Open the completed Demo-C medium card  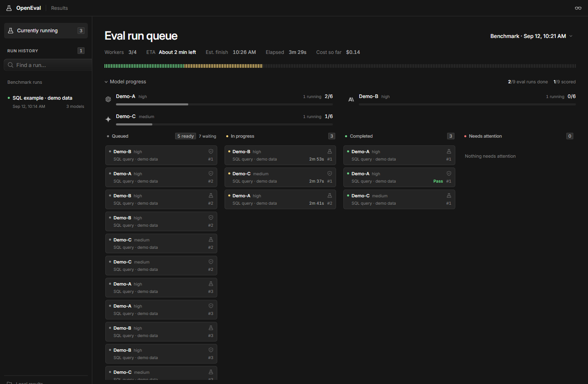pos(399,199)
